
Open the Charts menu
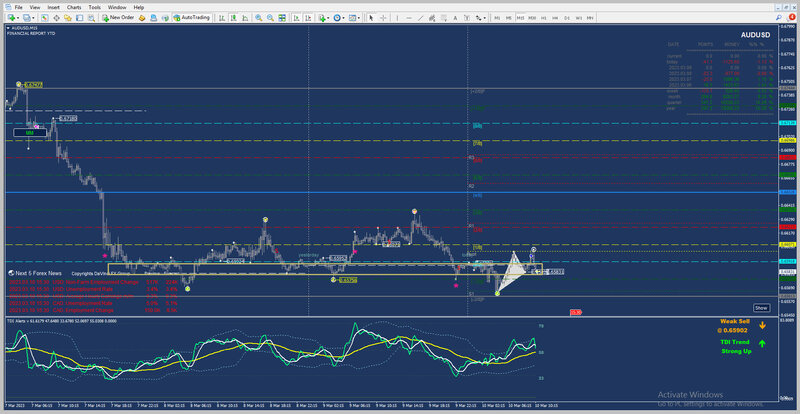74,7
